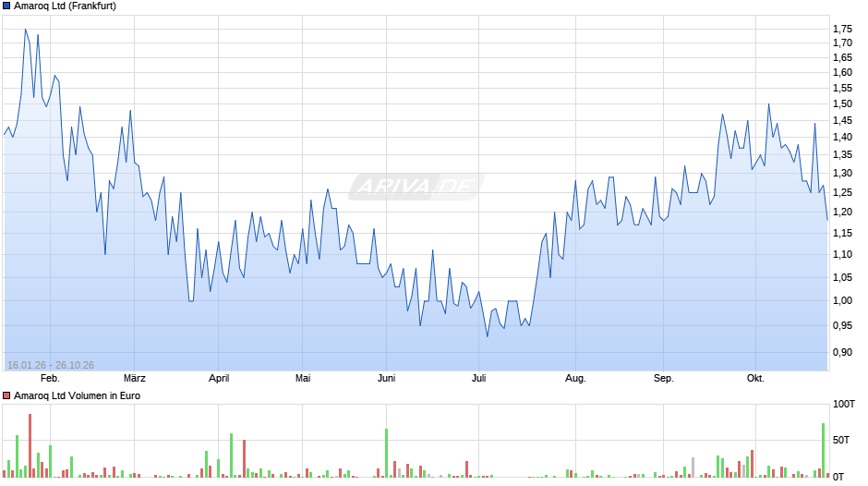Screen dimensions: 868x486
Task: Click the 'Juli' month label
Action: 479,379
